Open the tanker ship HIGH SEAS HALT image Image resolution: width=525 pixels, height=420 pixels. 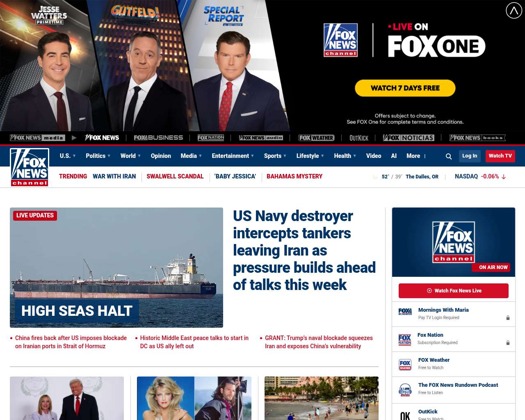coord(116,267)
